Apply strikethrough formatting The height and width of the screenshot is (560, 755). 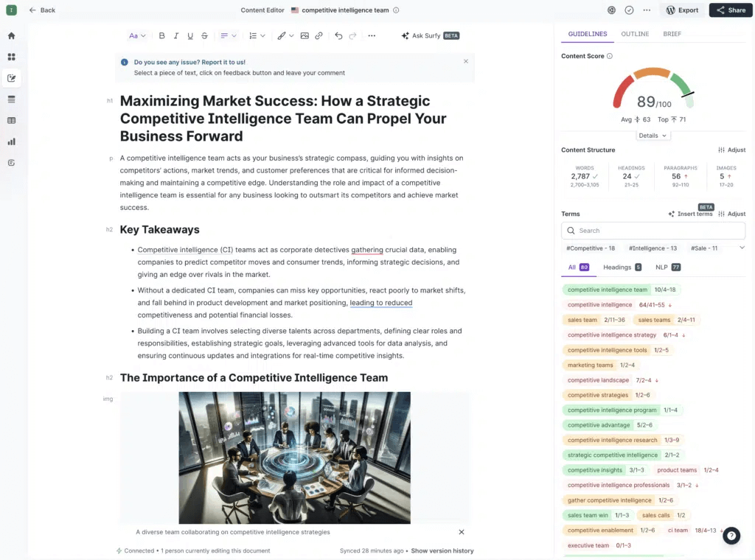pos(204,35)
